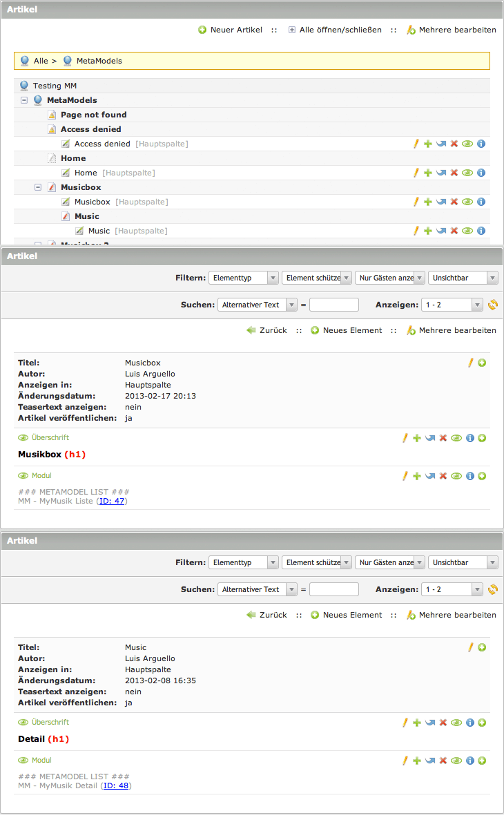Delete the MyMusik Liste module element
This screenshot has height=829, width=504.
(443, 476)
